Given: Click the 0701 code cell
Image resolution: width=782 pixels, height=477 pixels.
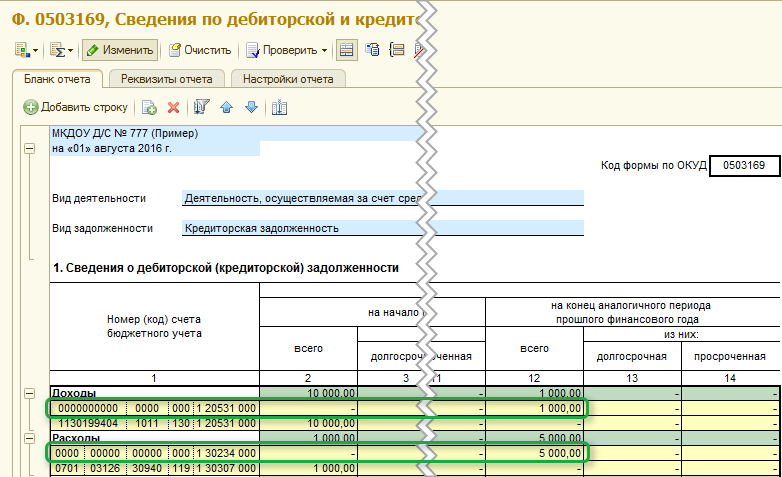Looking at the screenshot, I should click(67, 469).
